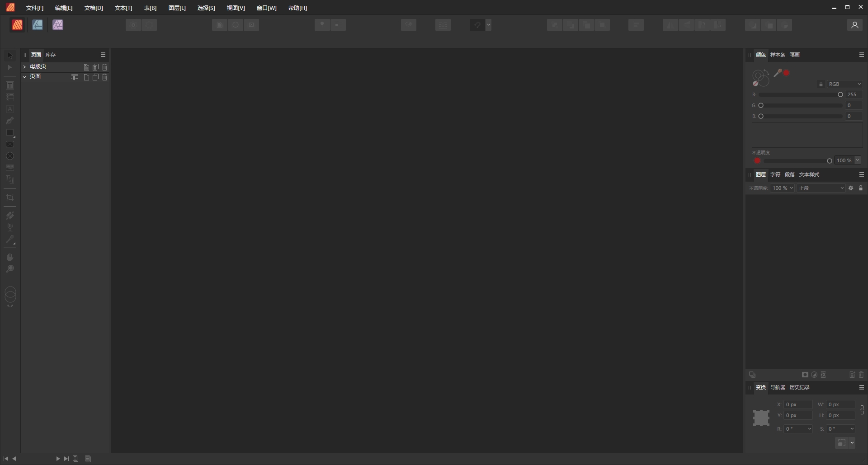868x465 pixels.
Task: Switch to the 导航器 tab
Action: click(x=778, y=387)
